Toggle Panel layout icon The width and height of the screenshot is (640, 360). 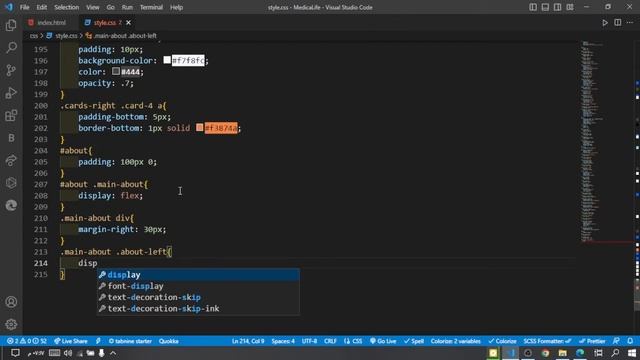pyautogui.click(x=545, y=7)
